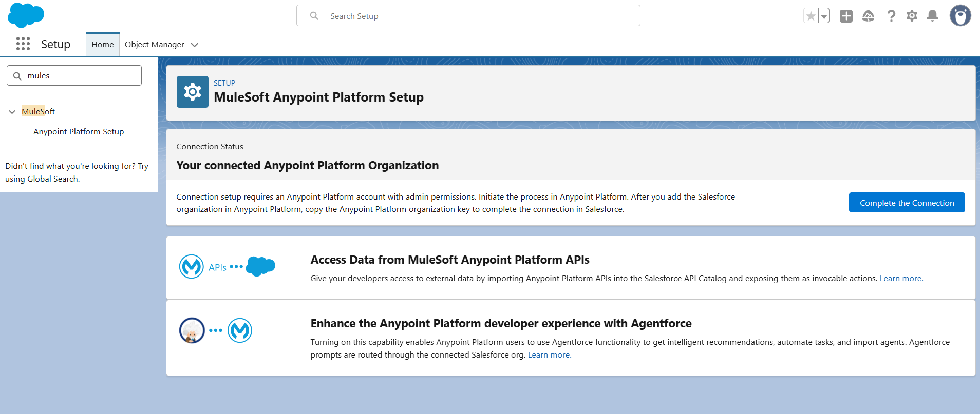Click the Complete the Connection button
This screenshot has height=414, width=980.
(x=907, y=203)
